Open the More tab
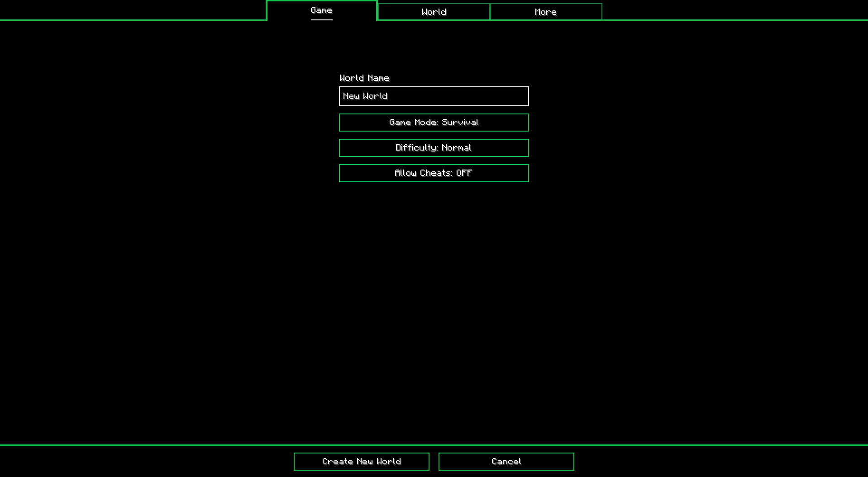This screenshot has height=477, width=868. point(546,12)
